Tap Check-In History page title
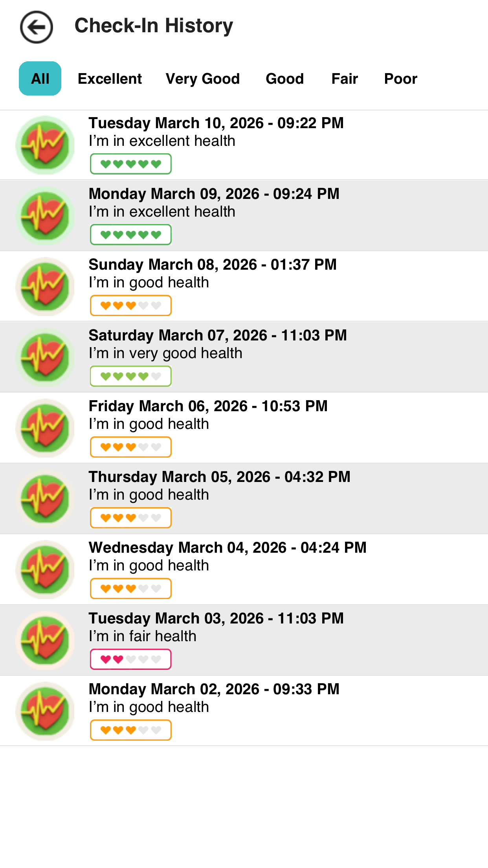Image resolution: width=488 pixels, height=868 pixels. point(154,26)
